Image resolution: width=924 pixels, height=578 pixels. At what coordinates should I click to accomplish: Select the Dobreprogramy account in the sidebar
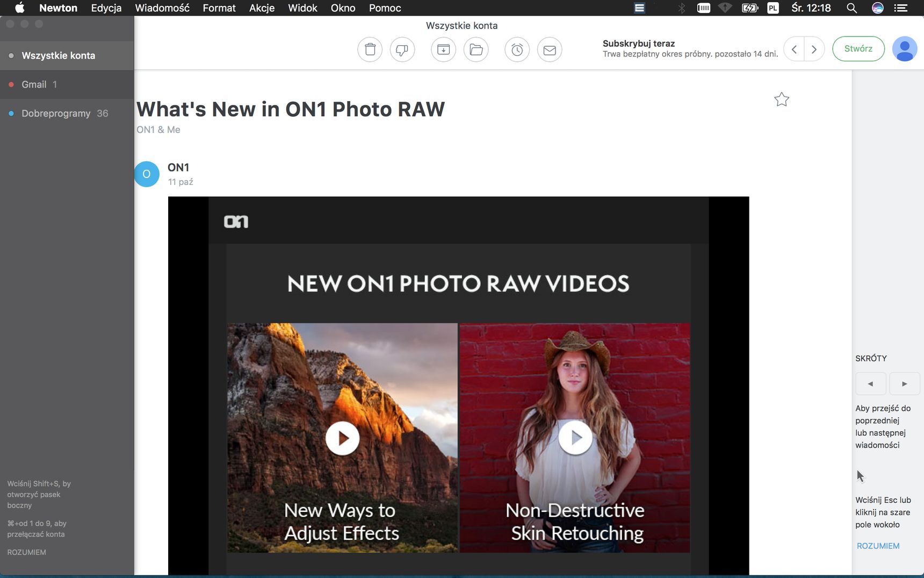pos(67,113)
